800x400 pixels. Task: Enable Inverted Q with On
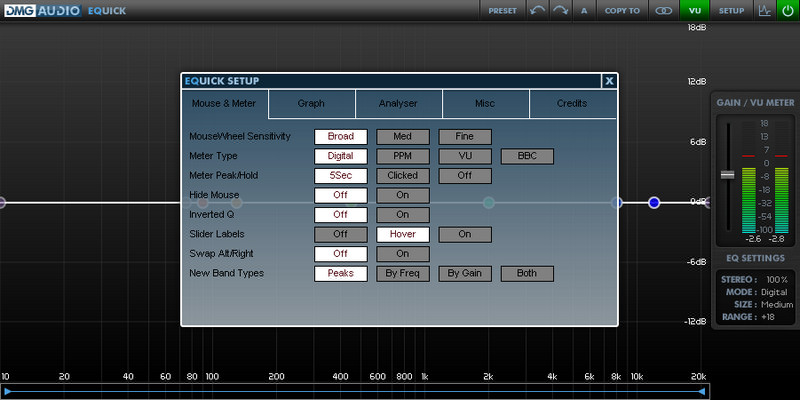point(403,214)
